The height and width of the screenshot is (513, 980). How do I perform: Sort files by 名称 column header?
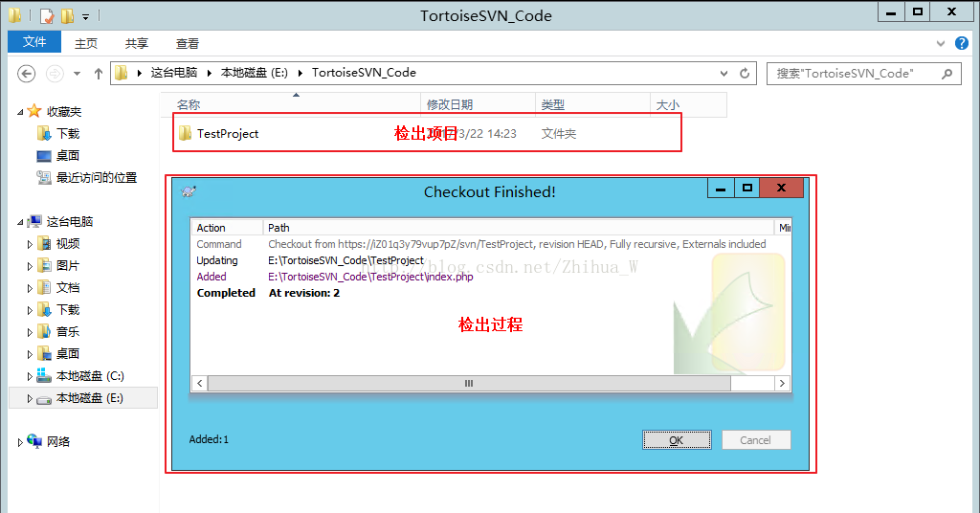coord(291,105)
